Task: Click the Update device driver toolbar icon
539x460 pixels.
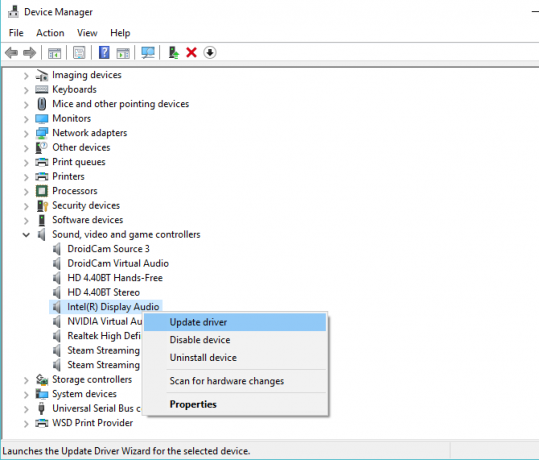Action: (174, 53)
